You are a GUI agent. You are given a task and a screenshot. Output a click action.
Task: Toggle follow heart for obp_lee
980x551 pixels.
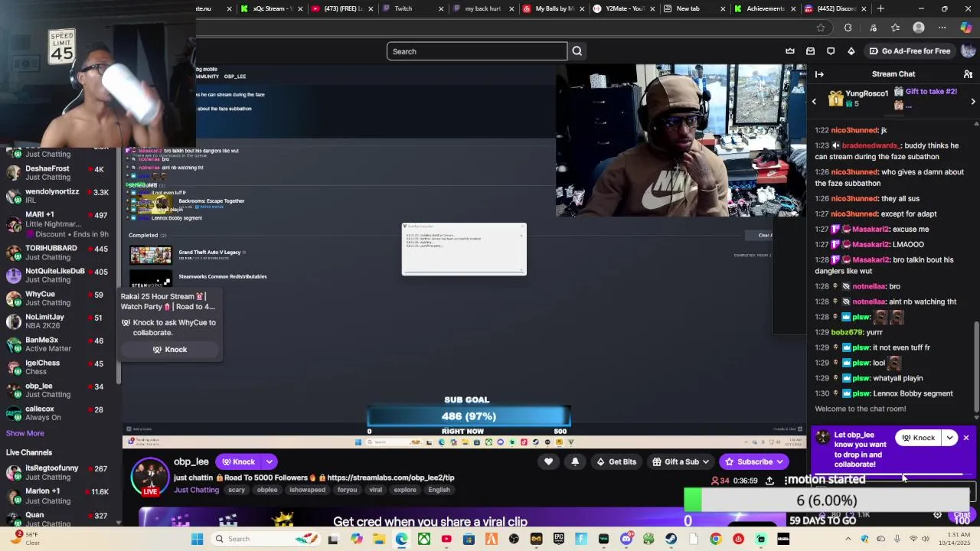[x=548, y=461]
